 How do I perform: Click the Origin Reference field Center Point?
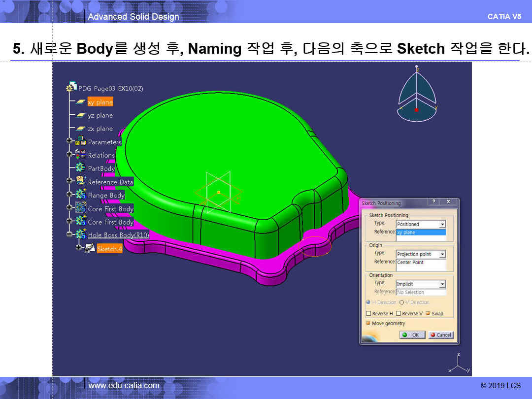[421, 263]
